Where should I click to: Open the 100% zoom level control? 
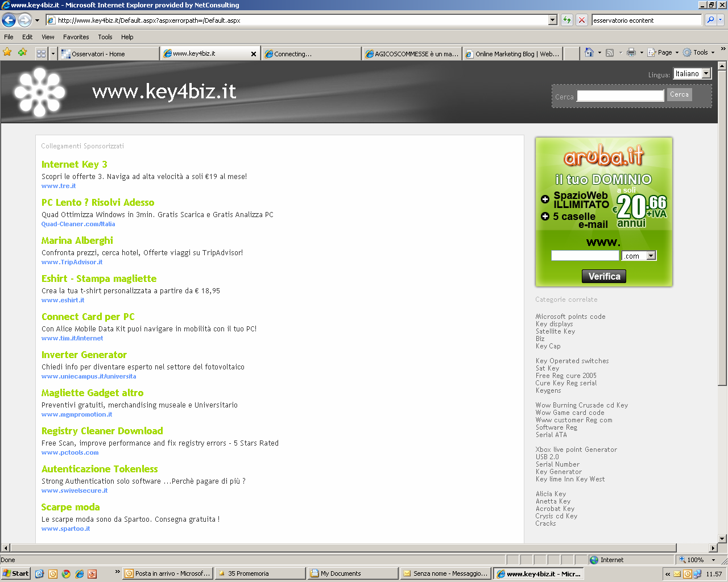coord(697,560)
